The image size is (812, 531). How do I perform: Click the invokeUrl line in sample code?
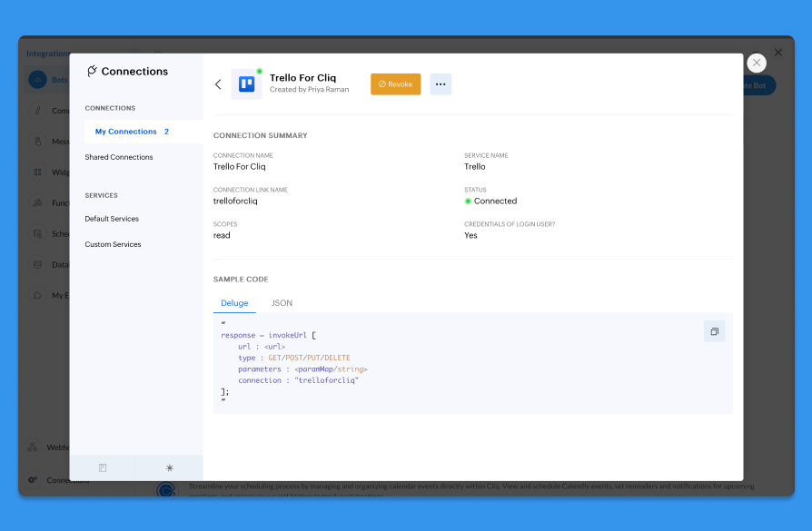point(268,335)
